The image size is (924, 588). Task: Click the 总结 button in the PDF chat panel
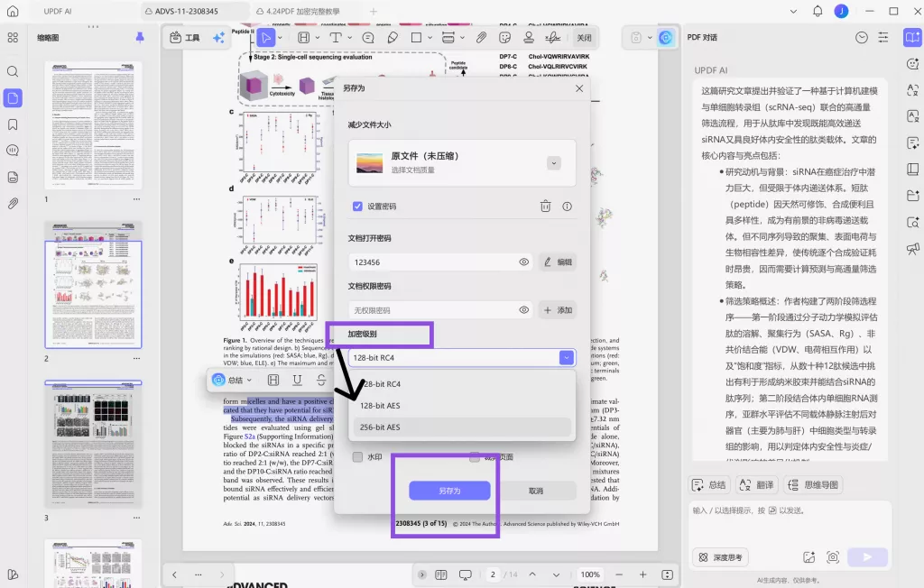coord(709,485)
